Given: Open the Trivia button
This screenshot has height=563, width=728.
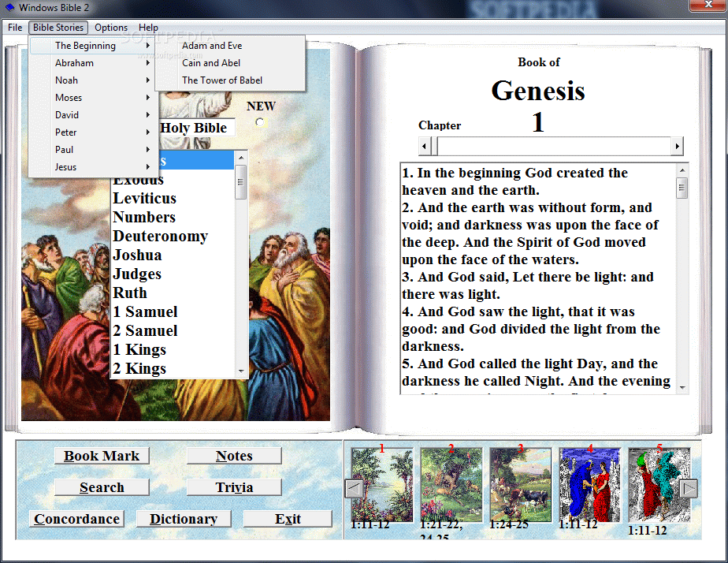Looking at the screenshot, I should click(234, 487).
